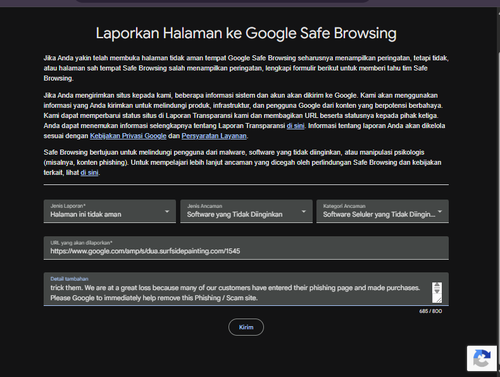Click the 685 / 800 character counter
Image resolution: width=500 pixels, height=377 pixels.
(431, 311)
